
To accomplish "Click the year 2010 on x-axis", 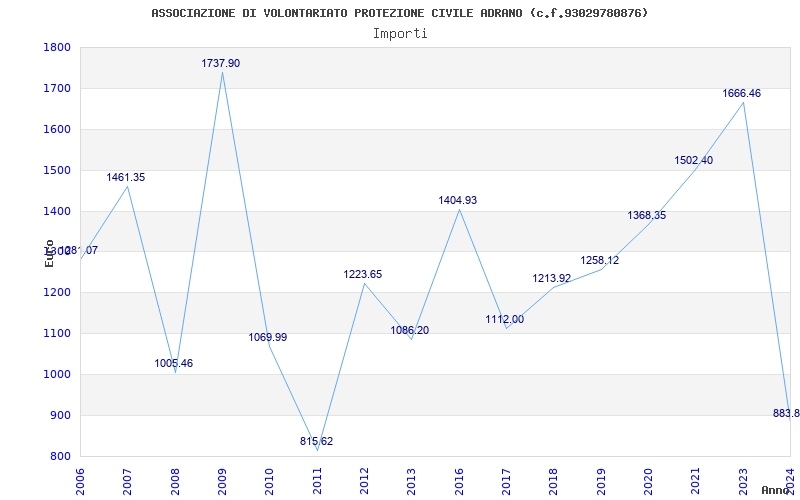I will 269,480.
